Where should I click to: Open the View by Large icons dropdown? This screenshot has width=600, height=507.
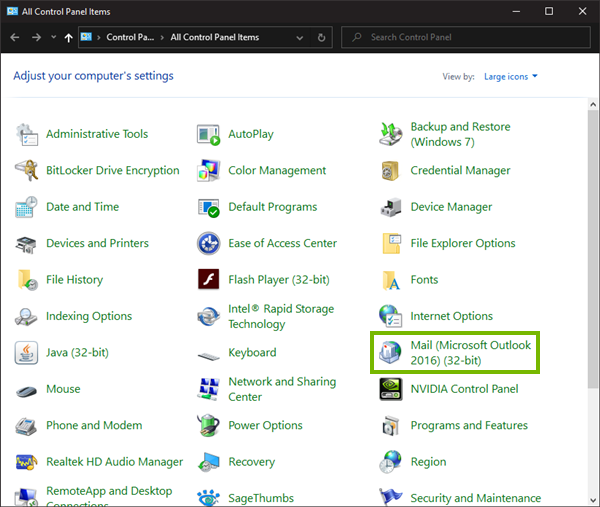(511, 77)
